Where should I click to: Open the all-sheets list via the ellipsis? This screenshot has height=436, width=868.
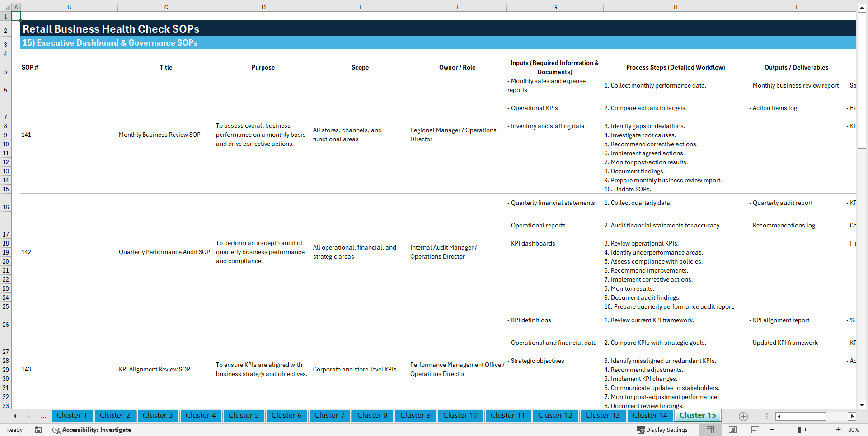tap(43, 416)
